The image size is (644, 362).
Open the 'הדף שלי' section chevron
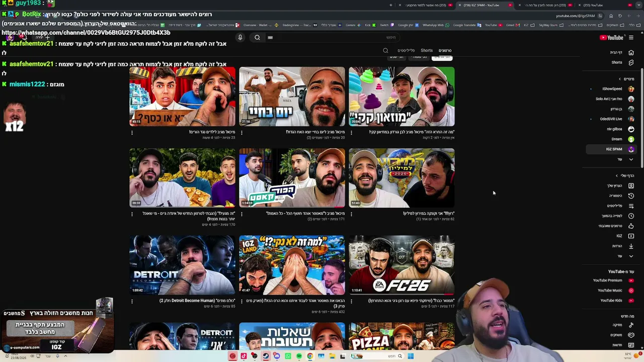point(617,175)
